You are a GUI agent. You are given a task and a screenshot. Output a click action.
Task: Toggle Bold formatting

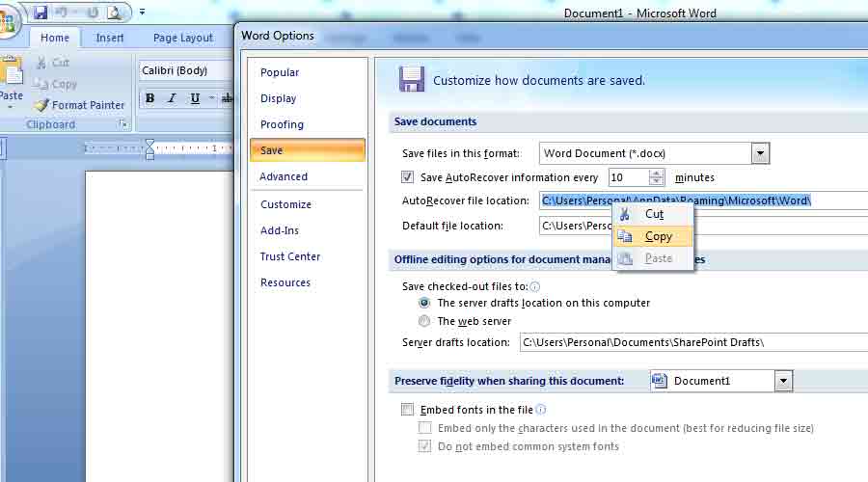(x=149, y=98)
